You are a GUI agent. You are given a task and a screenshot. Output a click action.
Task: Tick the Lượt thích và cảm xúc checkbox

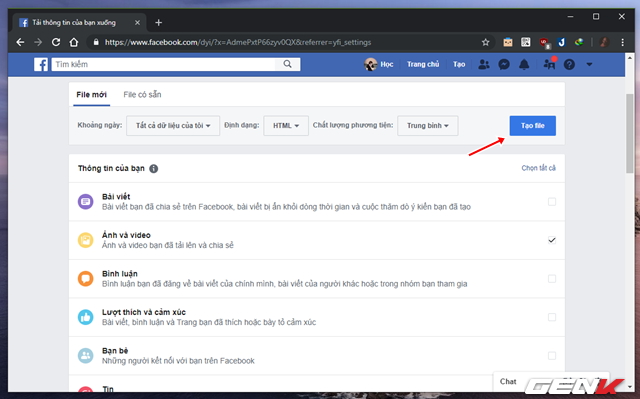(552, 317)
